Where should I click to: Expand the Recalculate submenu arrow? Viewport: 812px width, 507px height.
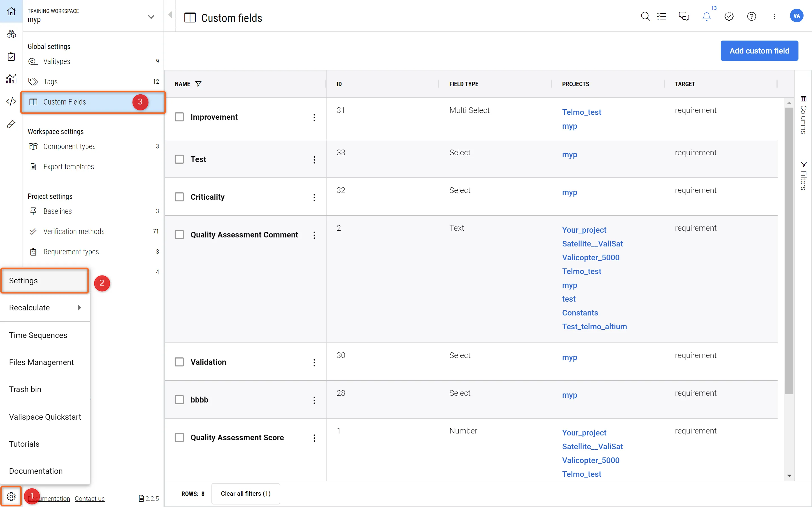coord(80,308)
